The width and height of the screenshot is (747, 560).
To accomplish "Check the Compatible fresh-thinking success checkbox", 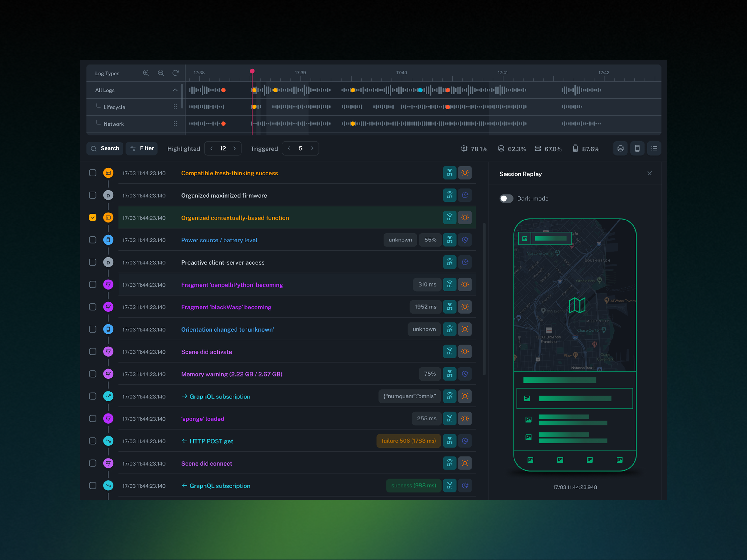I will tap(92, 173).
